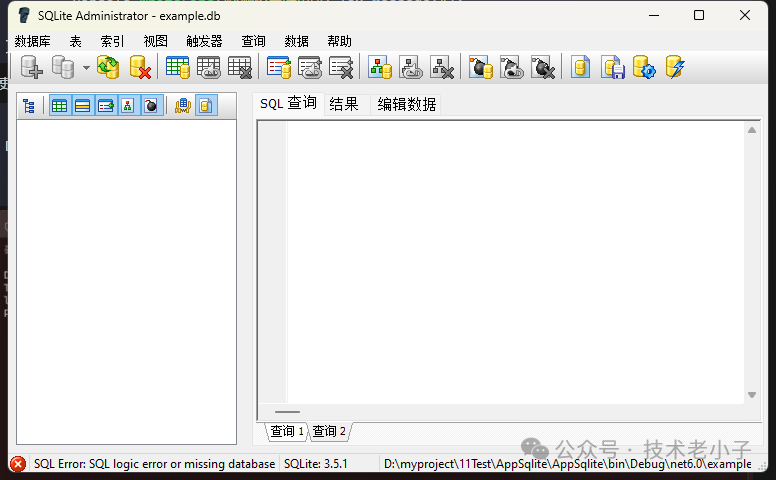This screenshot has height=480, width=776.
Task: Select the 查询 1 bottom tab
Action: 287,431
